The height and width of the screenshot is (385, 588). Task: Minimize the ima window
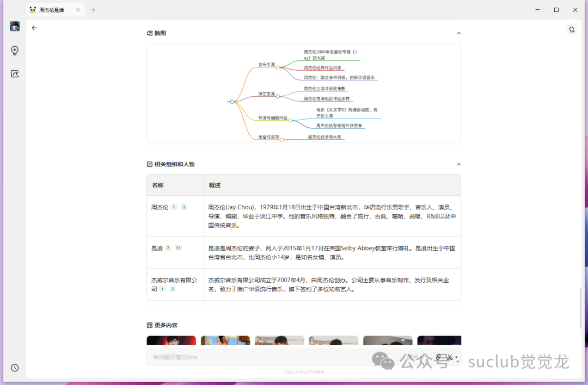point(537,10)
